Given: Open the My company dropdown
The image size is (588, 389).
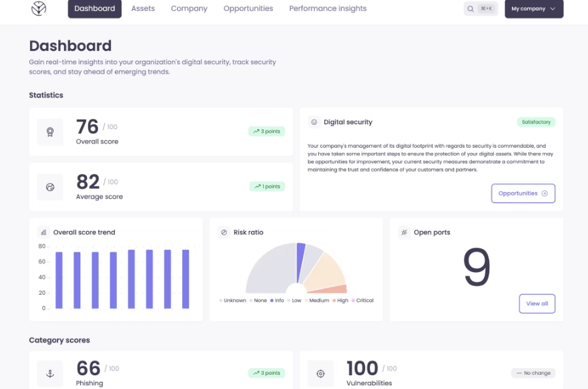Looking at the screenshot, I should (x=534, y=8).
